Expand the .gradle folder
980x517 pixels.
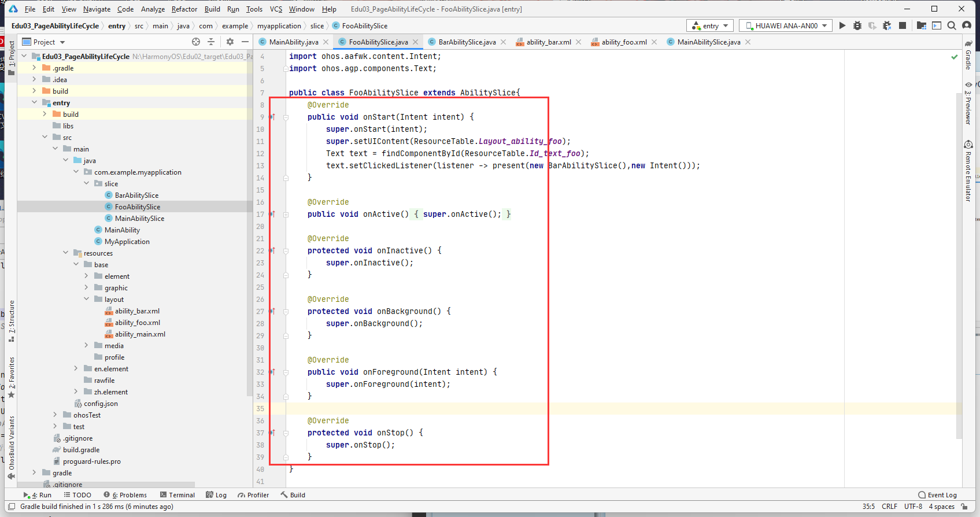[x=34, y=68]
